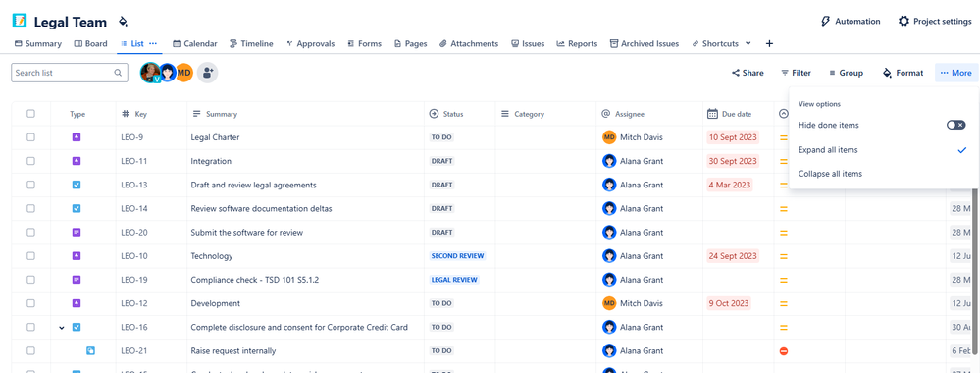Click Alana Grant avatar on Integration row
The width and height of the screenshot is (980, 373).
coord(609,161)
